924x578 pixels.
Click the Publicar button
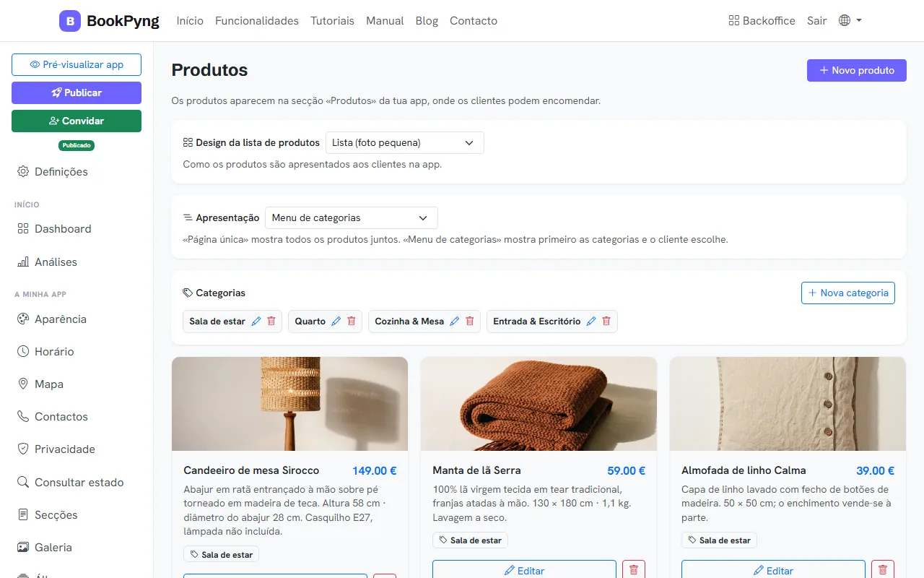(77, 92)
